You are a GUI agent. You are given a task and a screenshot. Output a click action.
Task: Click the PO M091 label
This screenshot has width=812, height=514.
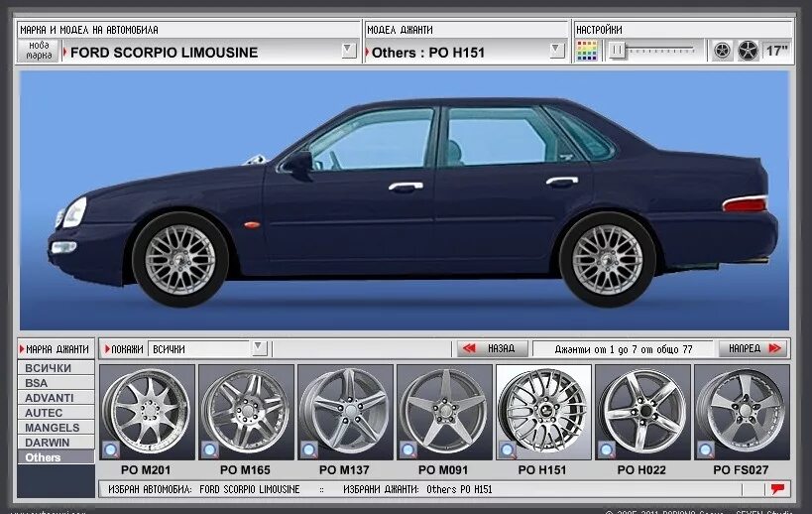pos(443,470)
